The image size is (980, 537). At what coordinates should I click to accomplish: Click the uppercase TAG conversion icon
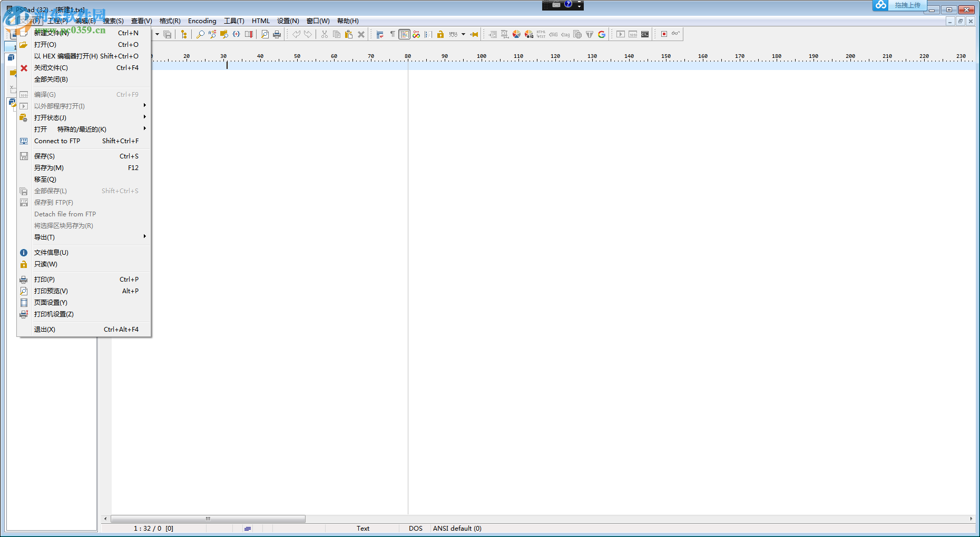pos(553,35)
